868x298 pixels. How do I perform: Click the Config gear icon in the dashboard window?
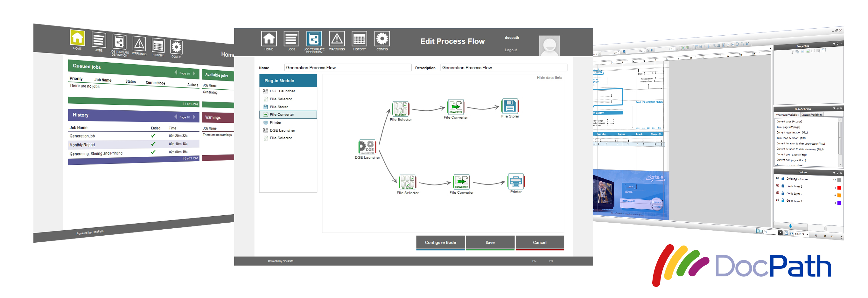(x=176, y=47)
